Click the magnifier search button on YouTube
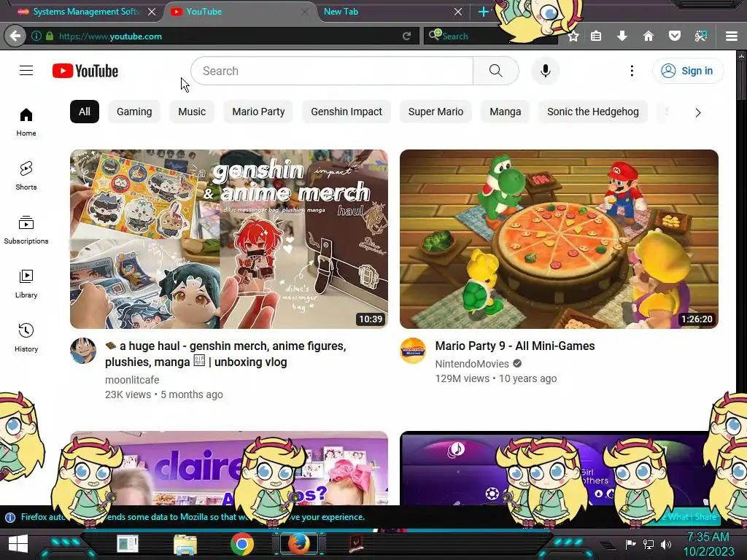 (x=496, y=71)
